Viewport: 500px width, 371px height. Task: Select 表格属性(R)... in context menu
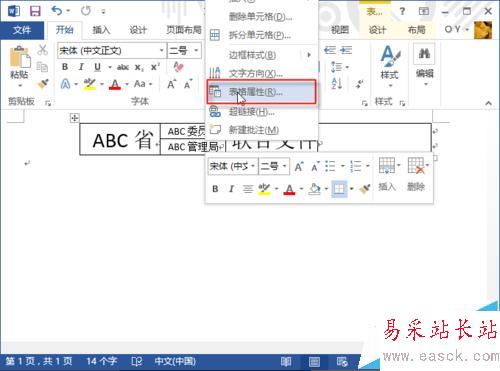point(262,92)
